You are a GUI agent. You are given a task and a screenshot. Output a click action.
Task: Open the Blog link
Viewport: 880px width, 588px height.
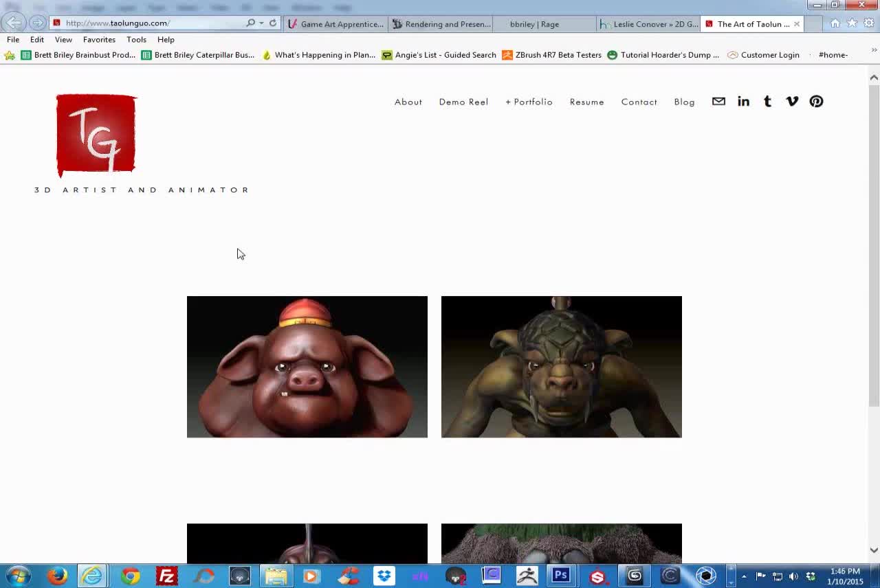click(x=684, y=102)
